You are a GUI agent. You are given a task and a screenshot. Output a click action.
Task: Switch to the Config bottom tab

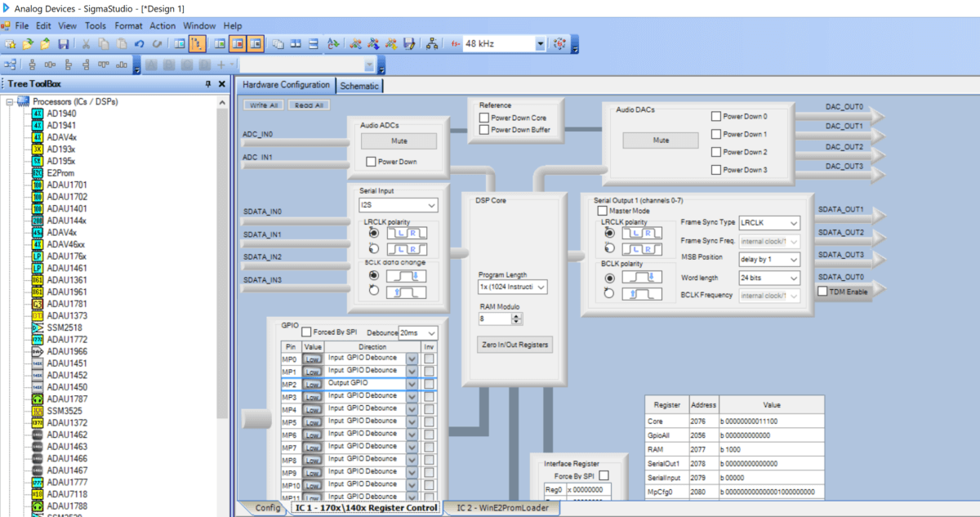[x=267, y=508]
